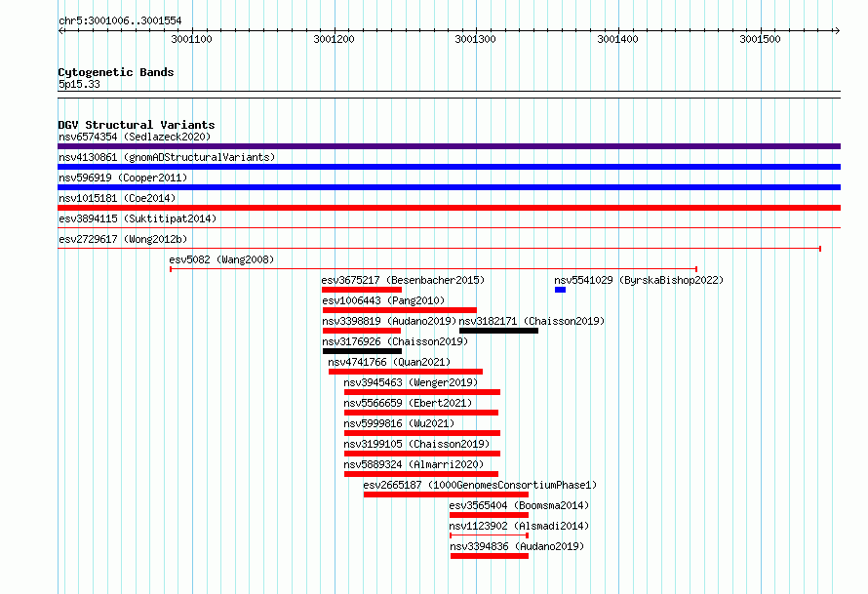Open nsv4741766 (Quan2021) variant label
Screen dimensions: 868x594
389,362
